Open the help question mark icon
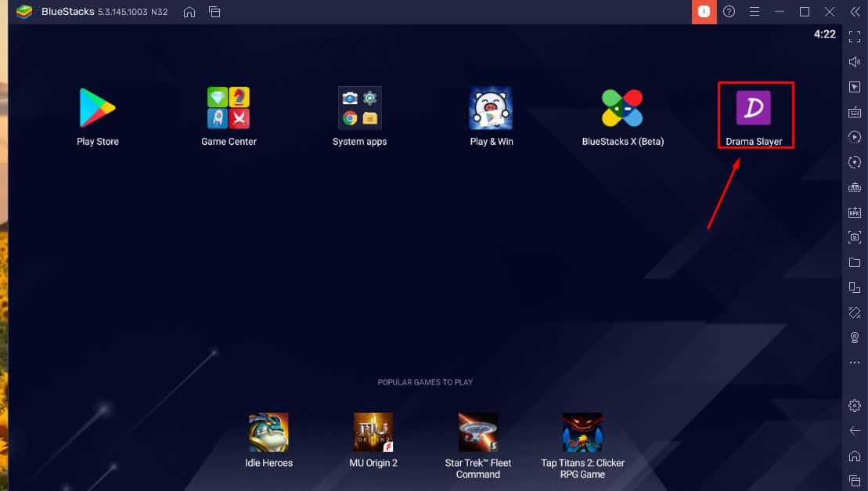The height and width of the screenshot is (491, 868). click(x=729, y=12)
